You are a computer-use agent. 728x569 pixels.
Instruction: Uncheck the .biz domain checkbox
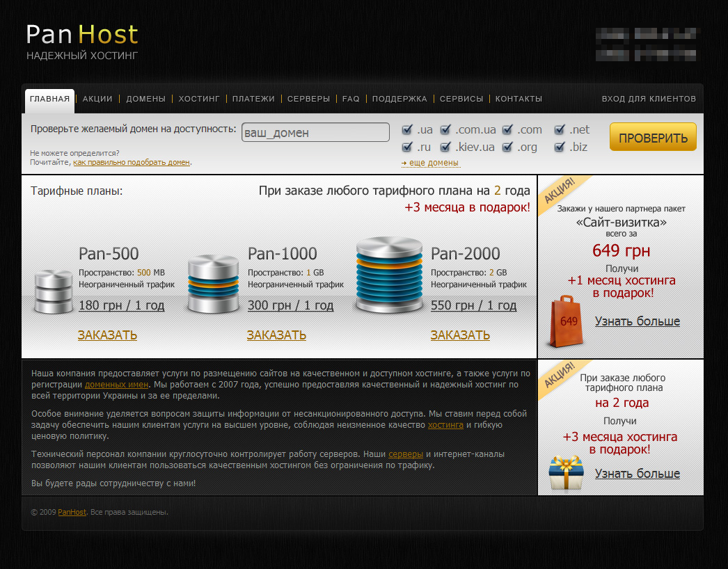pyautogui.click(x=560, y=147)
